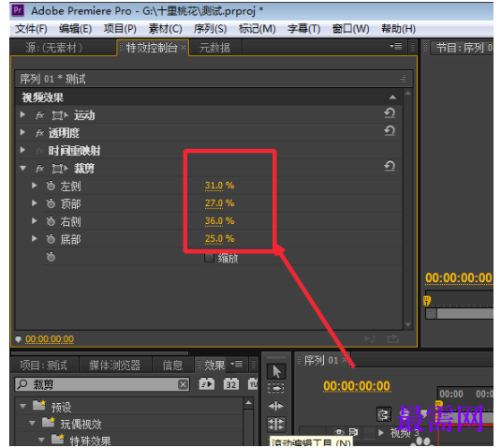
Task: Filter by YUV effects icon
Action: coord(253,383)
